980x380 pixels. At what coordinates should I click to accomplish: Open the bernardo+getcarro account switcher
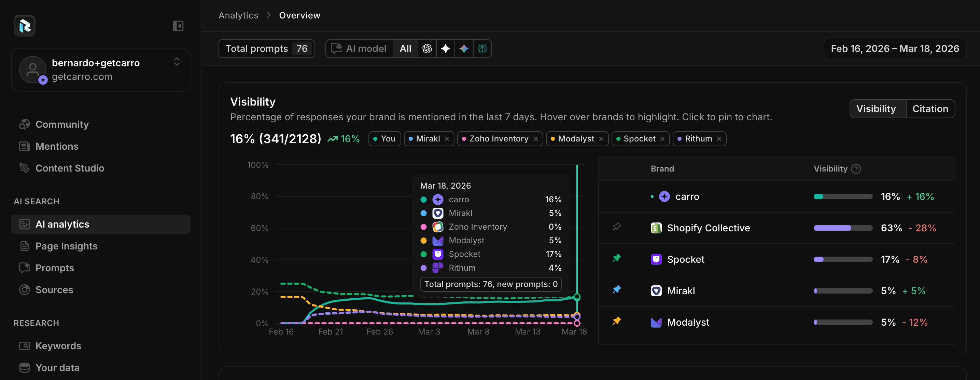pos(101,70)
